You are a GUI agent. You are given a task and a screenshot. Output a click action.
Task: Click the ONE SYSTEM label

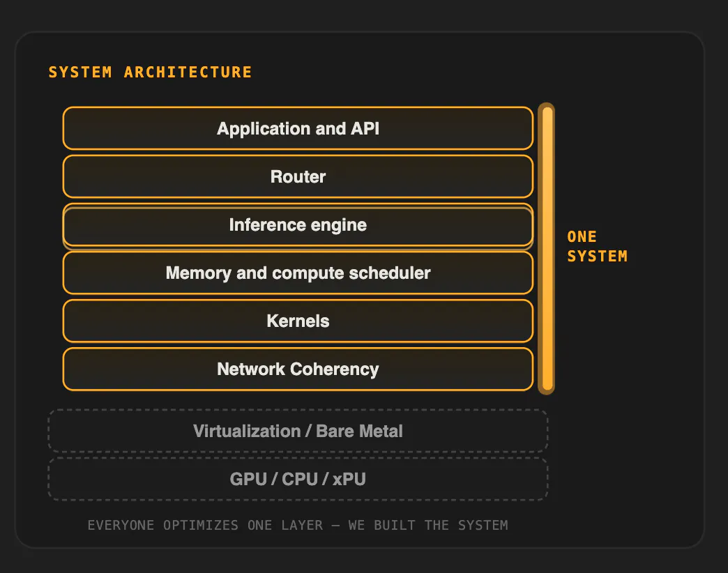[x=597, y=246]
